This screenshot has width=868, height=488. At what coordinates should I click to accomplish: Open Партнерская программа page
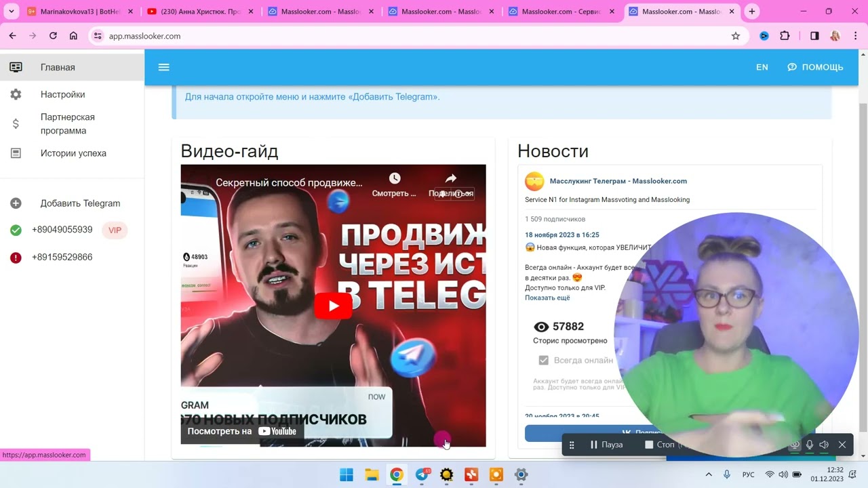pos(72,124)
